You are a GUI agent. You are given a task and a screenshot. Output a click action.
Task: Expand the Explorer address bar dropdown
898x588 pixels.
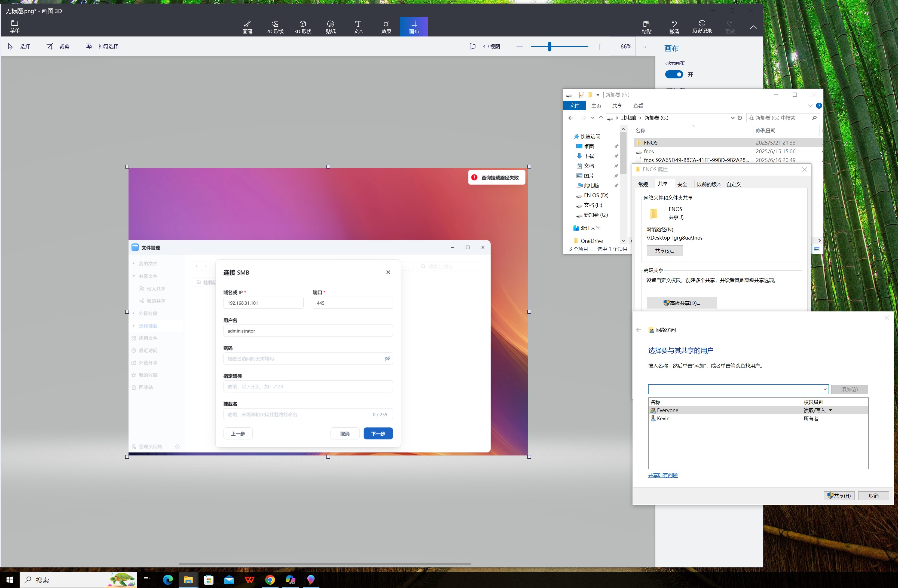732,118
